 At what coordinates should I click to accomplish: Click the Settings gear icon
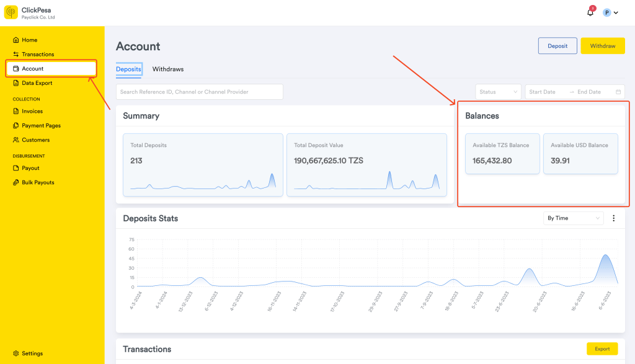coord(16,353)
